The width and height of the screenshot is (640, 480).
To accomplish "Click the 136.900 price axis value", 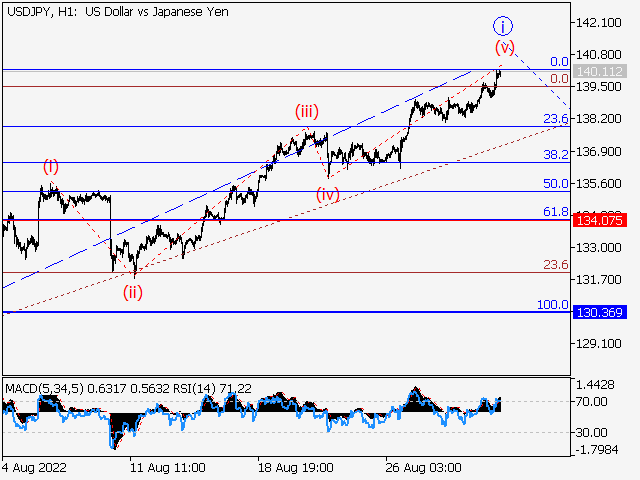I will (x=598, y=151).
